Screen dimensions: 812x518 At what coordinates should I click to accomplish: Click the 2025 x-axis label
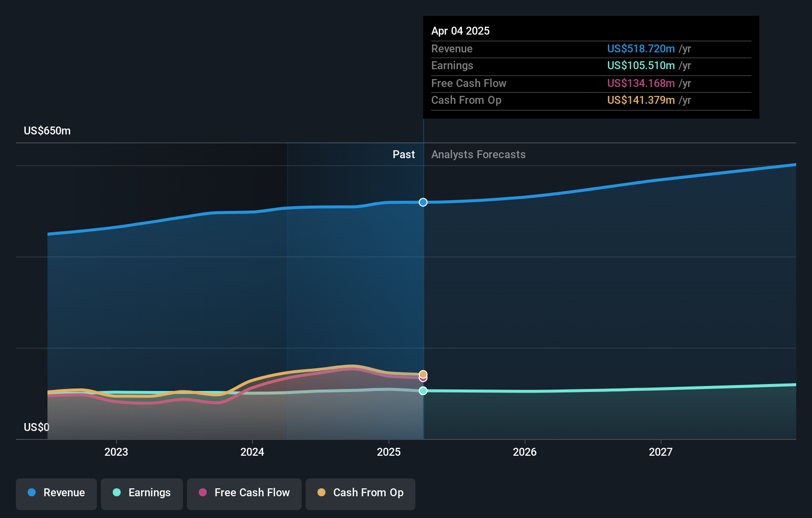coord(389,452)
